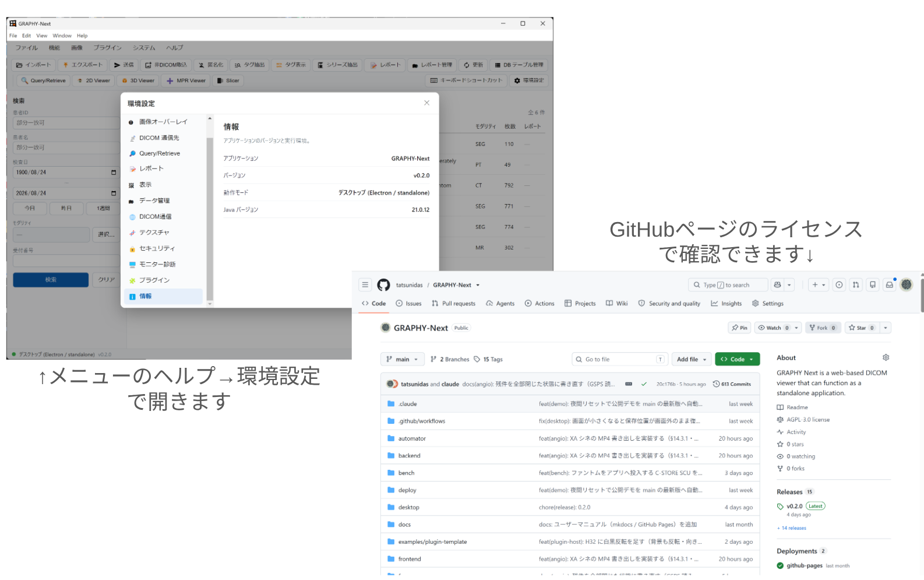Click the エクスポート toolbar button
Screen dimensions: 924x580
83,65
